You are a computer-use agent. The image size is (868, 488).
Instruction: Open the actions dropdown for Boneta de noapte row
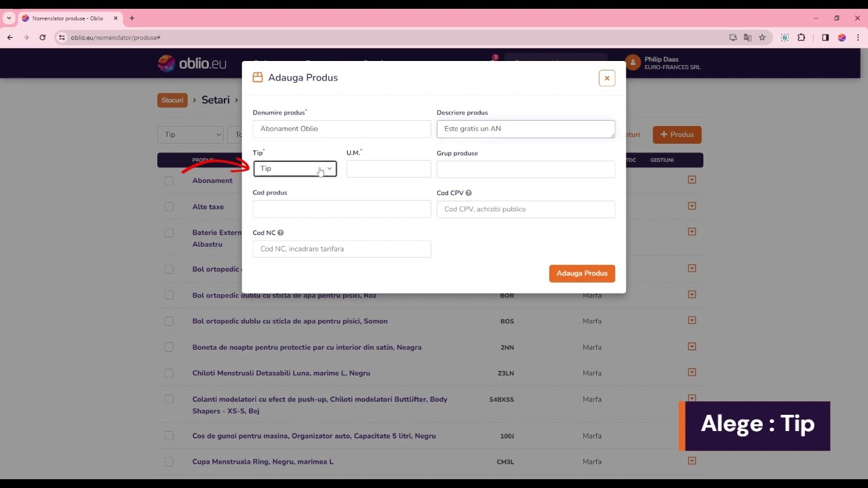[x=692, y=346]
